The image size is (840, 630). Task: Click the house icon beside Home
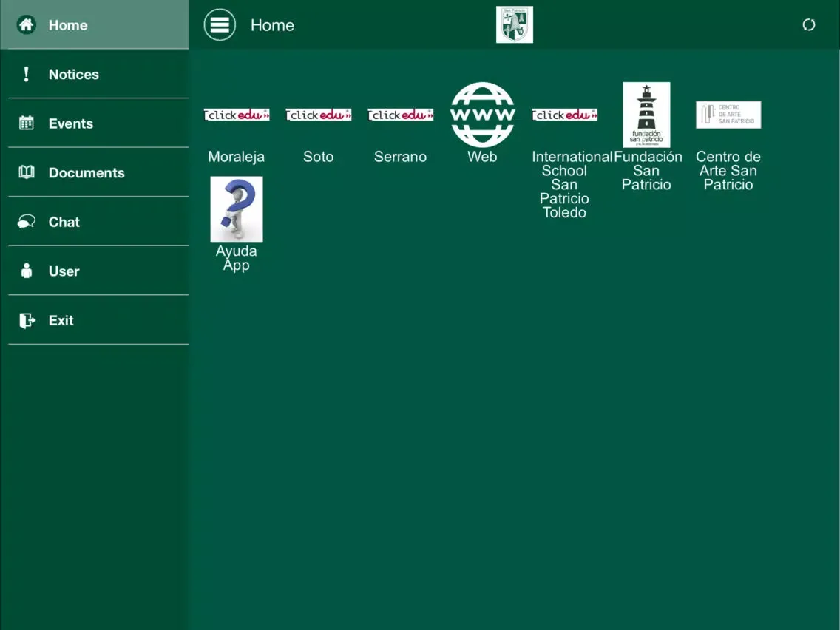tap(27, 24)
